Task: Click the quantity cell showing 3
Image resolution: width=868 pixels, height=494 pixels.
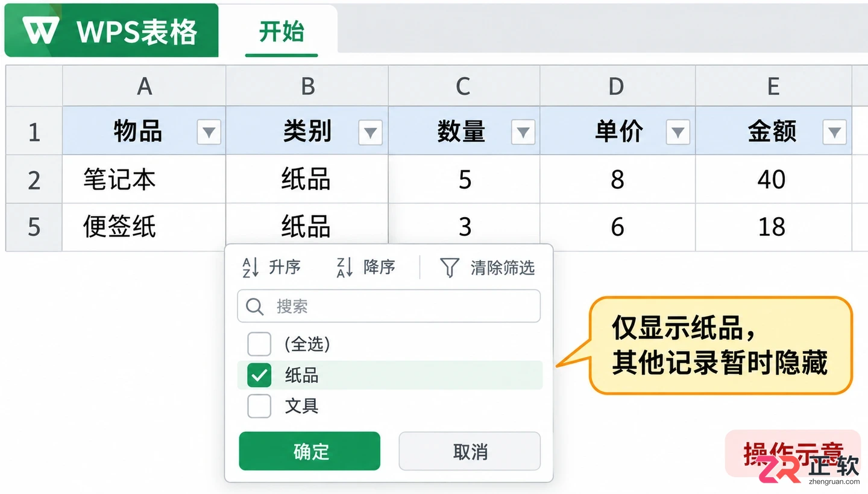Action: [x=464, y=227]
